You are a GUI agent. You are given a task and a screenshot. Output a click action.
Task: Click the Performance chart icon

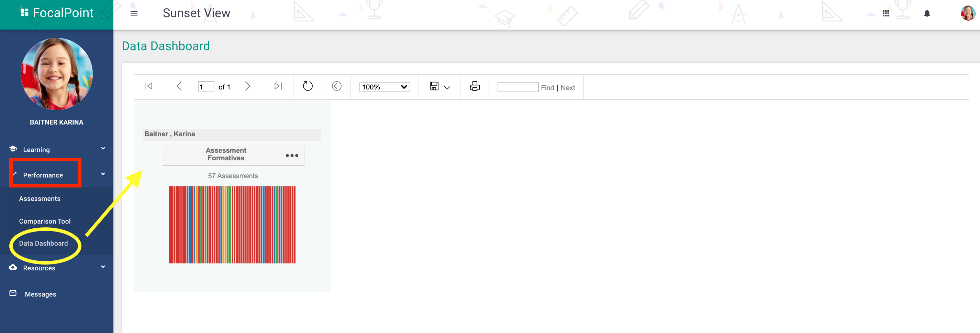tap(14, 174)
